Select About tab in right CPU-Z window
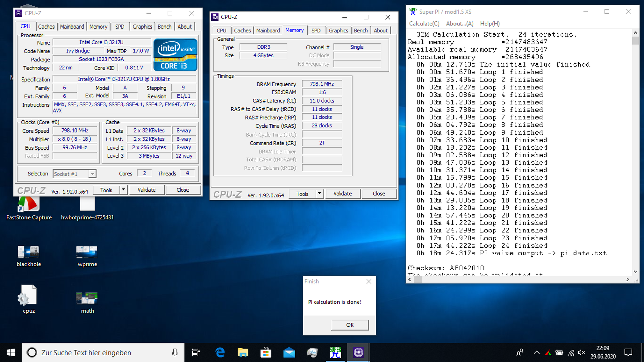Screen dimensions: 644x362 coord(381,30)
